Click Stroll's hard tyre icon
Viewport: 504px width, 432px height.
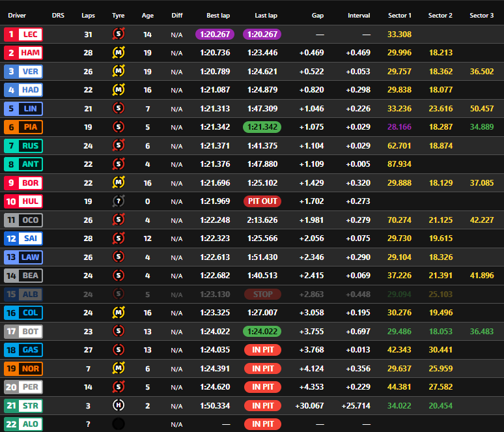tap(118, 406)
